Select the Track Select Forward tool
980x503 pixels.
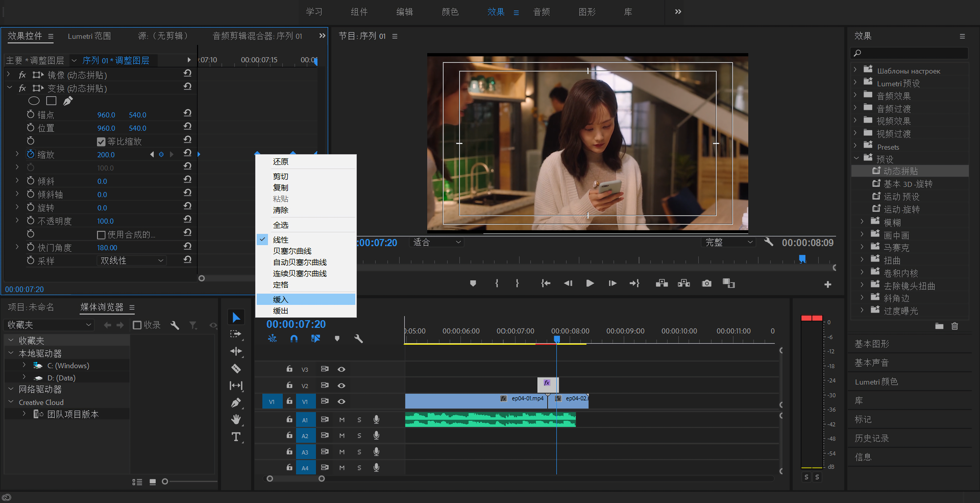tap(236, 334)
